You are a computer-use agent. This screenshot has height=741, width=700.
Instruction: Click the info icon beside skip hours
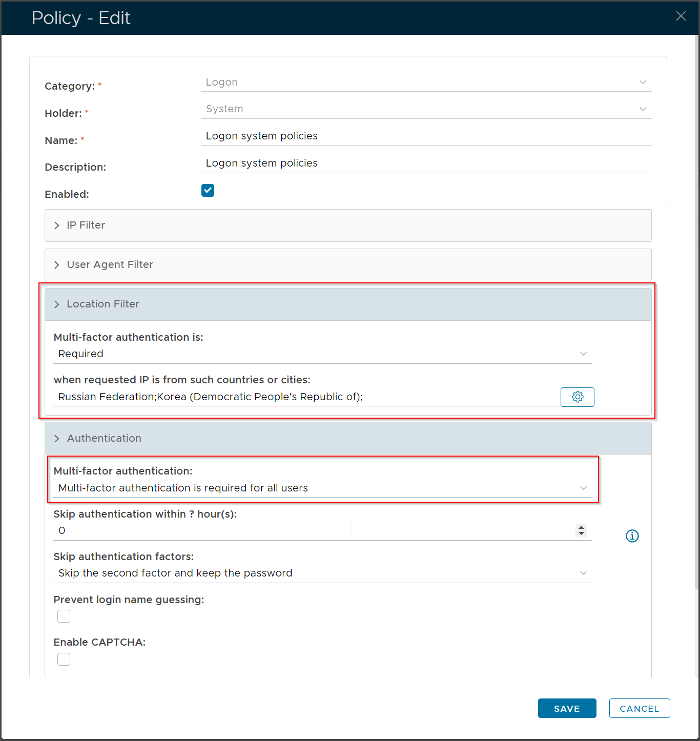pos(632,536)
